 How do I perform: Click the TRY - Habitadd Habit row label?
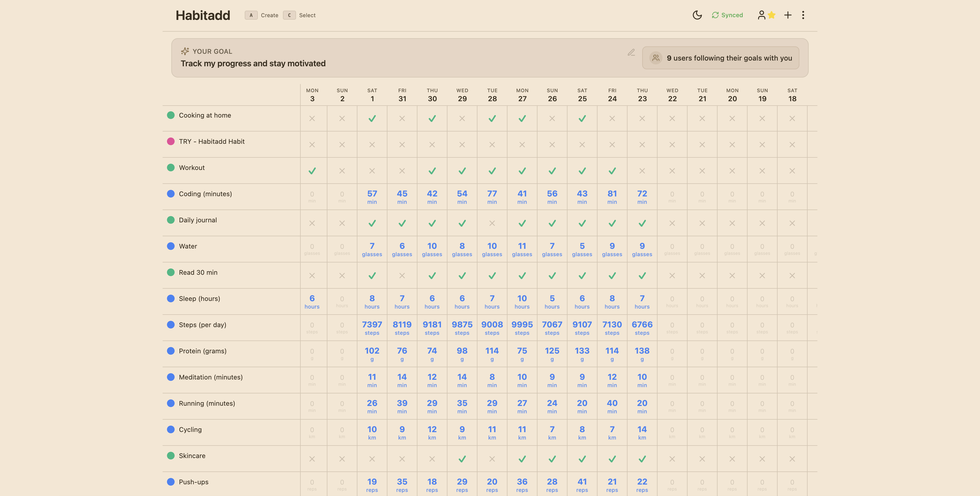tap(212, 141)
